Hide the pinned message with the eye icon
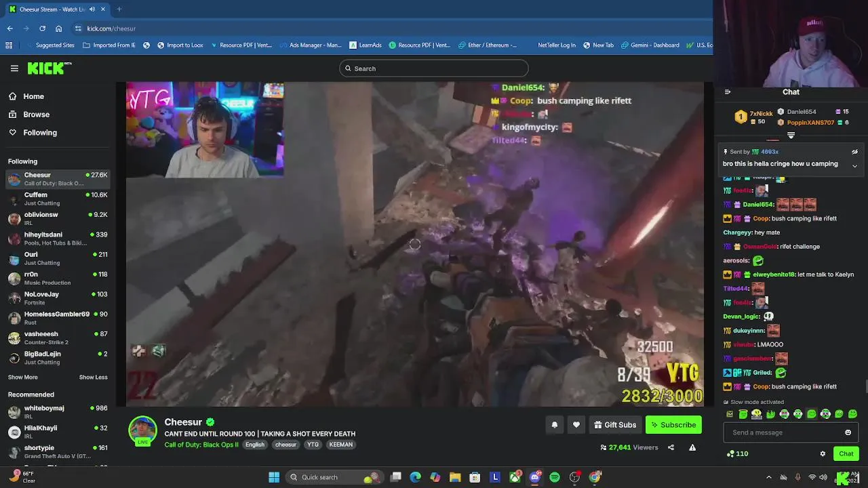The width and height of the screenshot is (868, 488). pos(854,152)
